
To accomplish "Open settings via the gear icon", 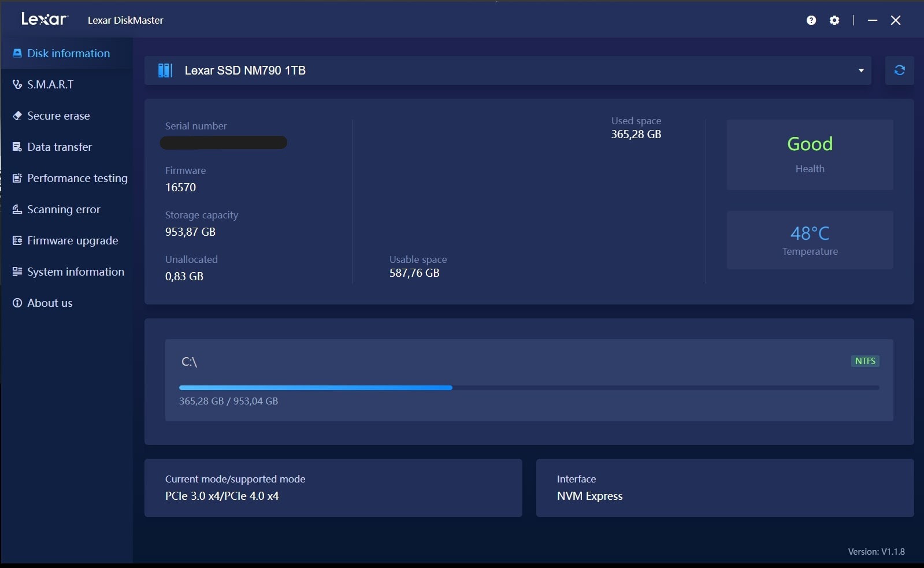I will (x=834, y=20).
